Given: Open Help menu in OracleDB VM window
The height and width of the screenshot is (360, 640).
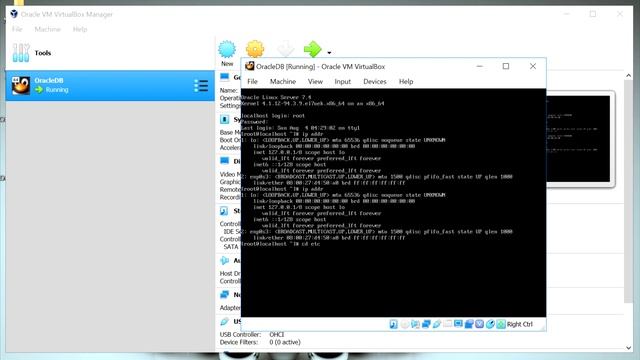Looking at the screenshot, I should coord(406,82).
